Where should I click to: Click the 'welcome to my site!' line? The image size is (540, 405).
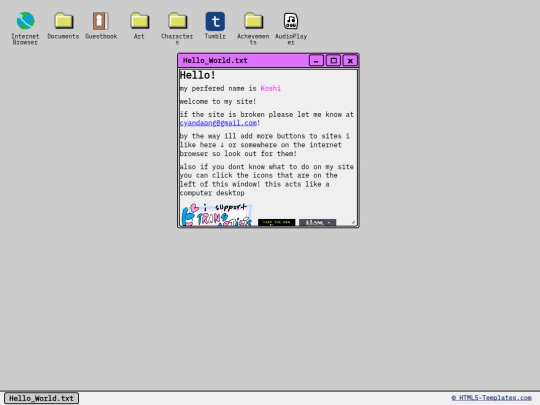(x=218, y=102)
